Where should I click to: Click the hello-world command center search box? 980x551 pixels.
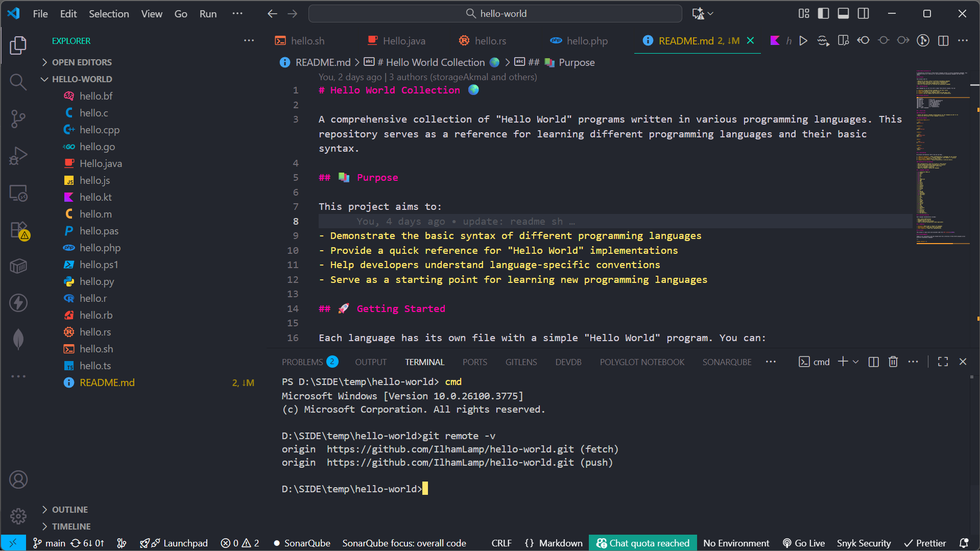[495, 14]
